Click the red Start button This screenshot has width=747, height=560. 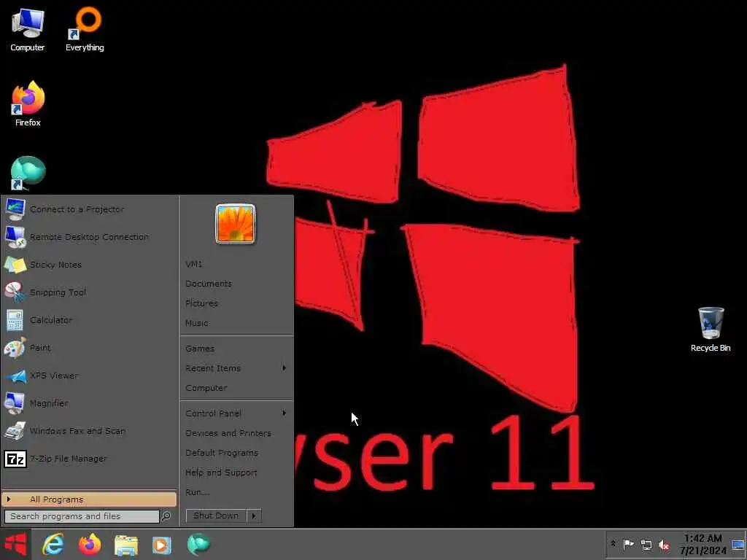[x=16, y=544]
